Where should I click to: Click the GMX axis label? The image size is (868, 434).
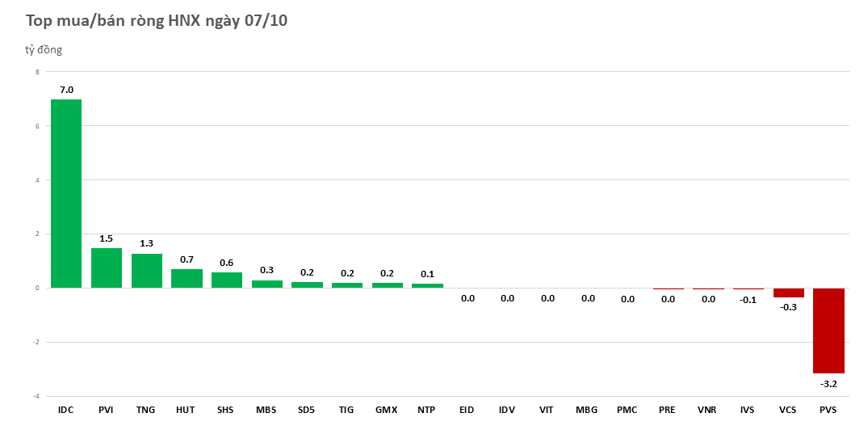(x=386, y=411)
